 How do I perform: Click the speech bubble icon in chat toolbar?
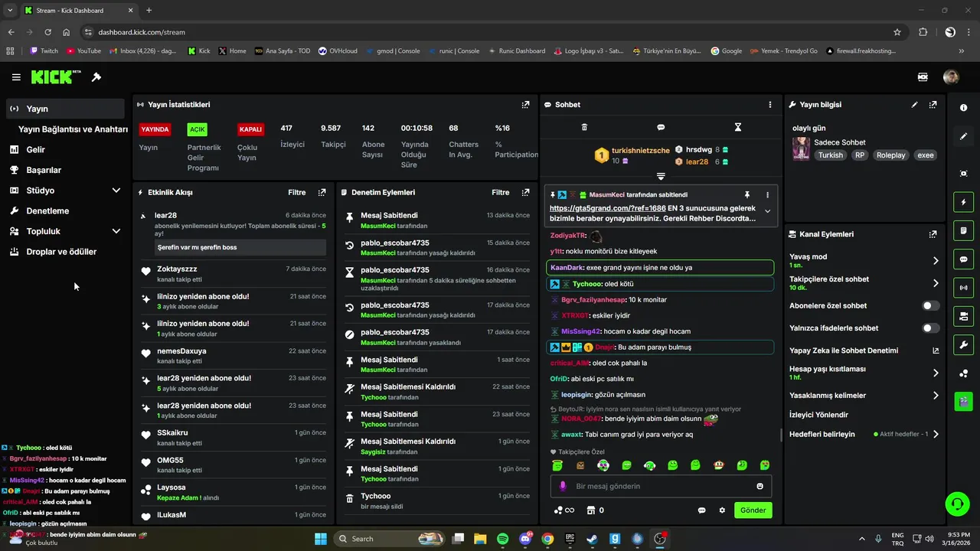tap(661, 127)
